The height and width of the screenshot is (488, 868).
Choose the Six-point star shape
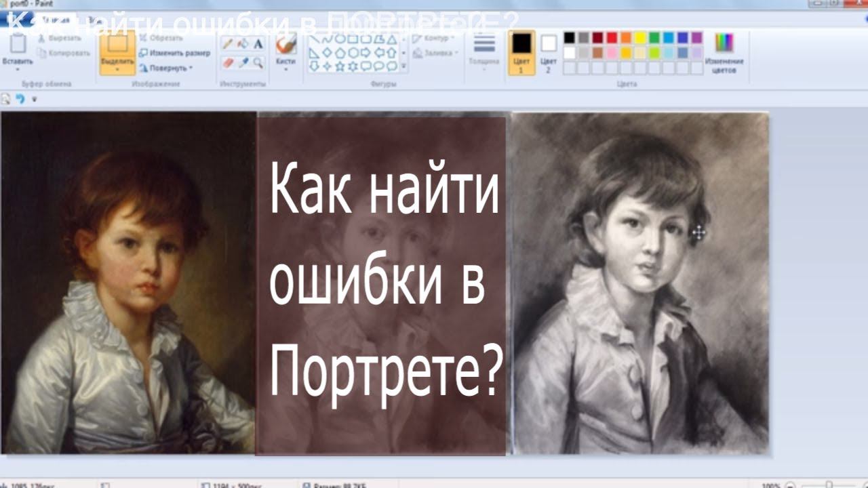[x=353, y=66]
